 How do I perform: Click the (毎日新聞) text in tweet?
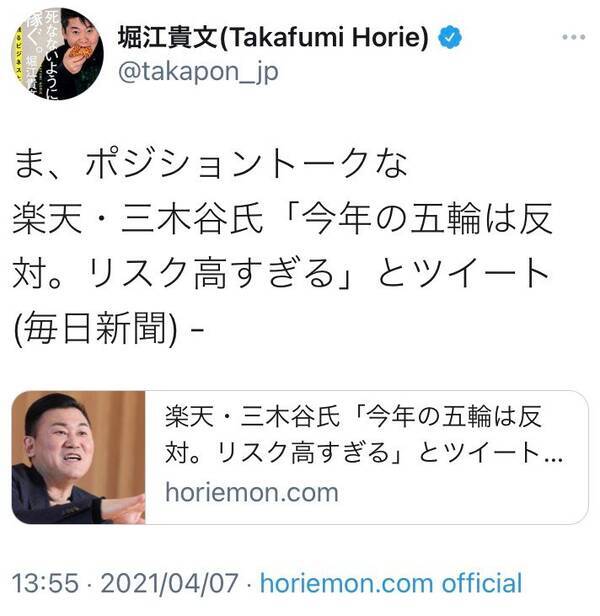point(95,328)
